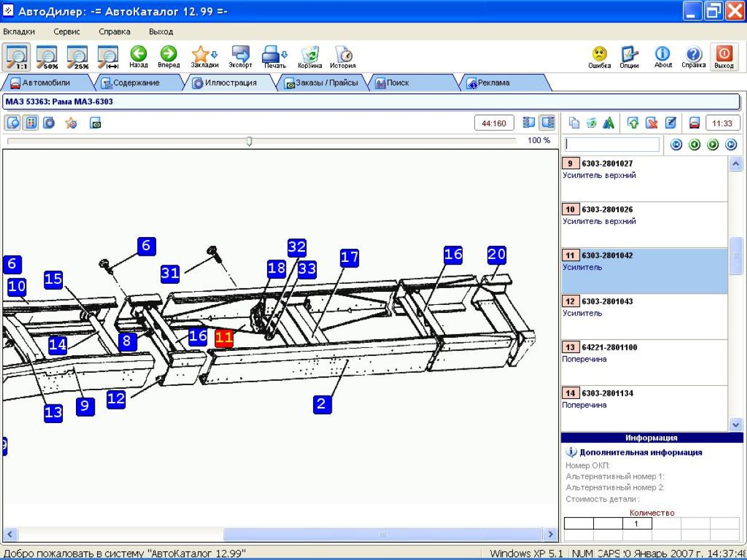Switch to the Автомобили tab
The width and height of the screenshot is (747, 560).
pos(46,83)
